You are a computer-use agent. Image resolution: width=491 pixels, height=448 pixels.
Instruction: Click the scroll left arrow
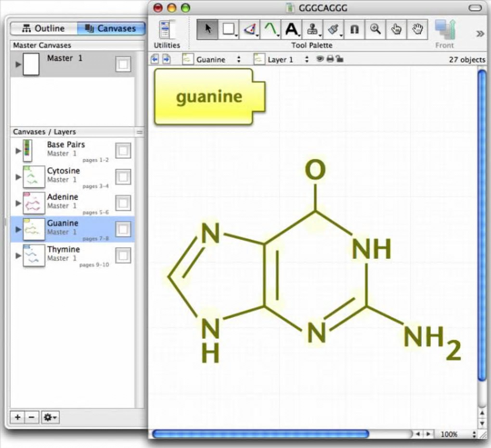(x=417, y=434)
